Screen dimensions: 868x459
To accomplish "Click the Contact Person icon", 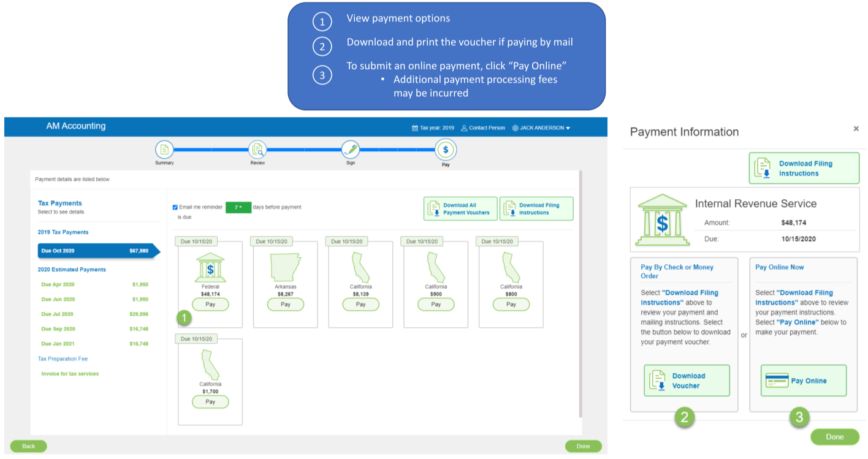I will click(x=464, y=128).
